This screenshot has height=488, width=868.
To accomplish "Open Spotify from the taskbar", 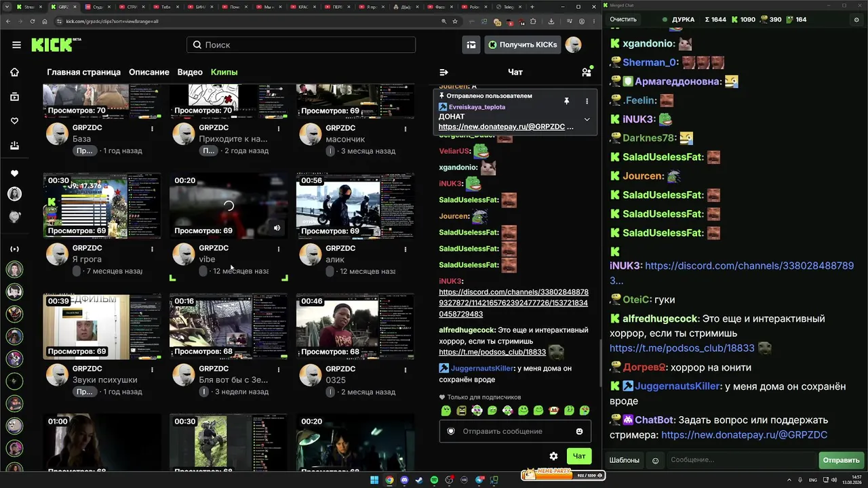I will pyautogui.click(x=435, y=480).
